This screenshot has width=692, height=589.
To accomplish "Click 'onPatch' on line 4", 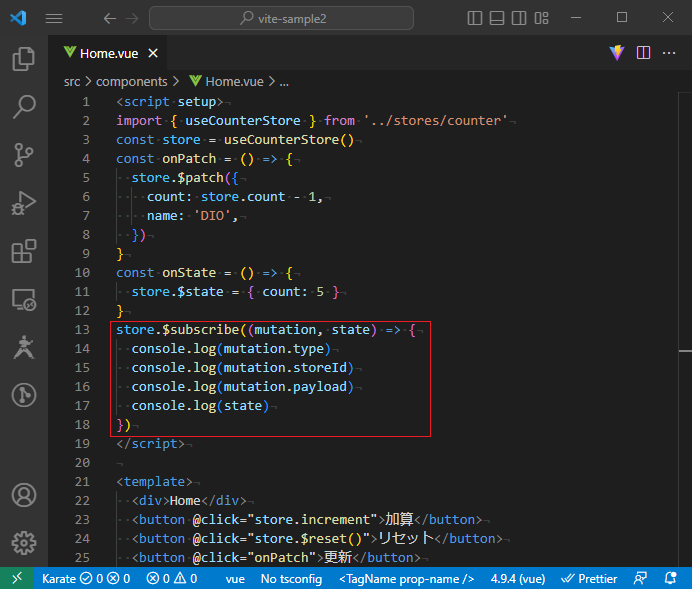I will tap(189, 159).
